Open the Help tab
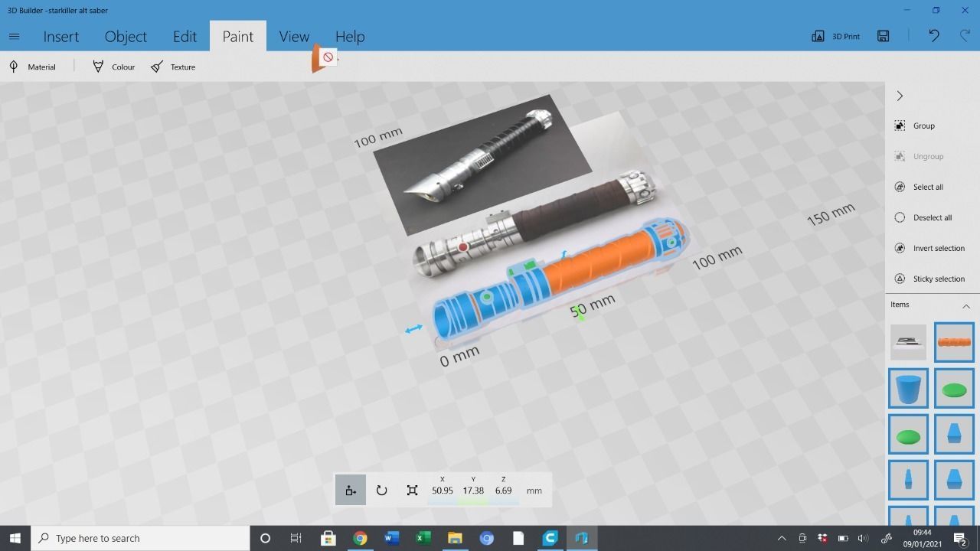Viewport: 980px width, 551px height. (350, 37)
